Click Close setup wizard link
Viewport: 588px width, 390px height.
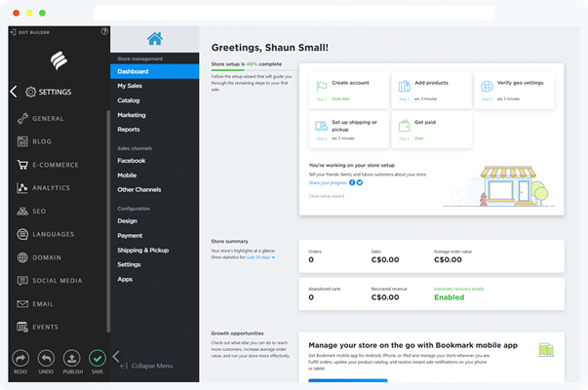[327, 196]
